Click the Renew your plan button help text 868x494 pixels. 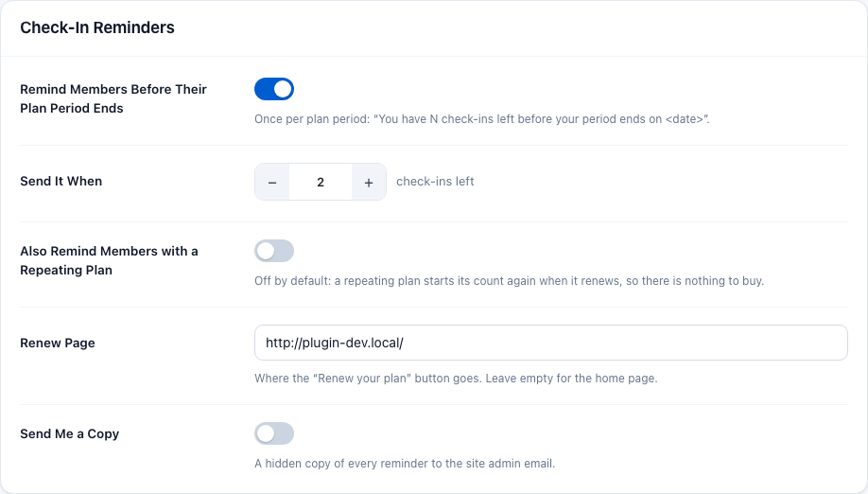point(456,379)
